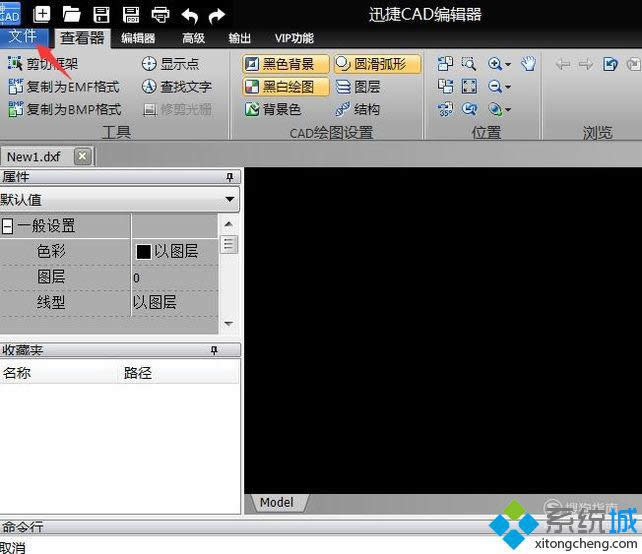Click the properties scrollbar up arrow

[x=229, y=224]
